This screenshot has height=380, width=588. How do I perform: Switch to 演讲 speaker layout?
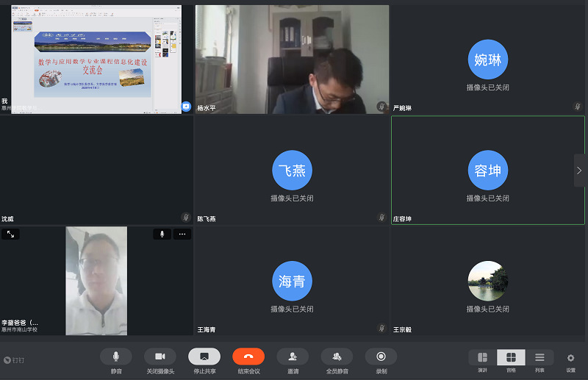[482, 357]
